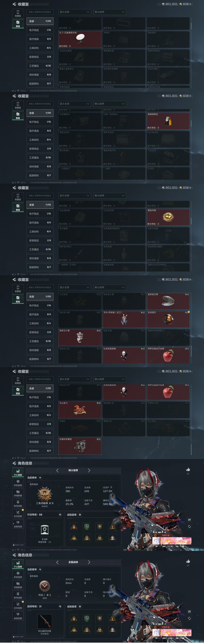Go to next mode right of 烽火地带
Image resolution: width=204 pixels, height=644 pixels.
[89, 470]
